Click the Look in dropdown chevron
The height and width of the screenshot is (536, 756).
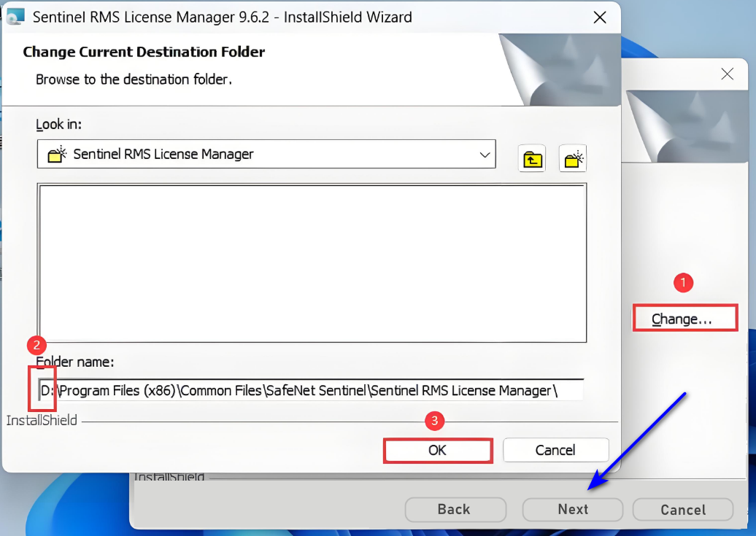485,155
